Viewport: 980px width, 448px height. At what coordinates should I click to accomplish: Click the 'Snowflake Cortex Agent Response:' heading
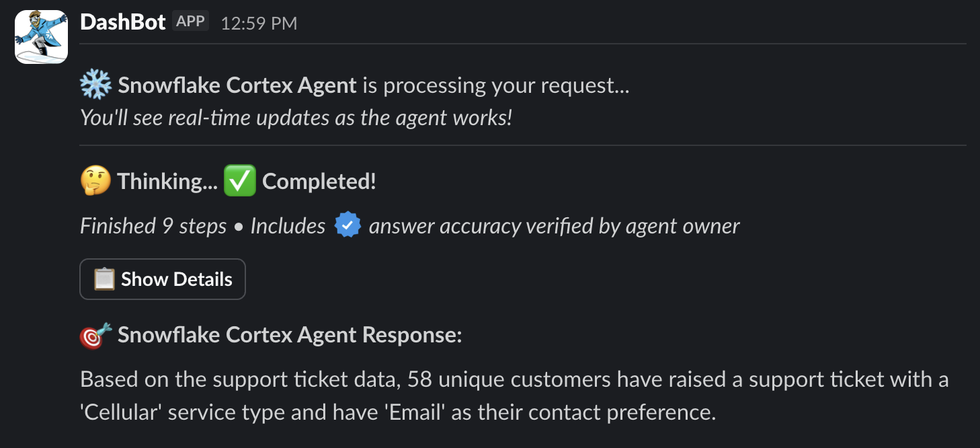290,335
